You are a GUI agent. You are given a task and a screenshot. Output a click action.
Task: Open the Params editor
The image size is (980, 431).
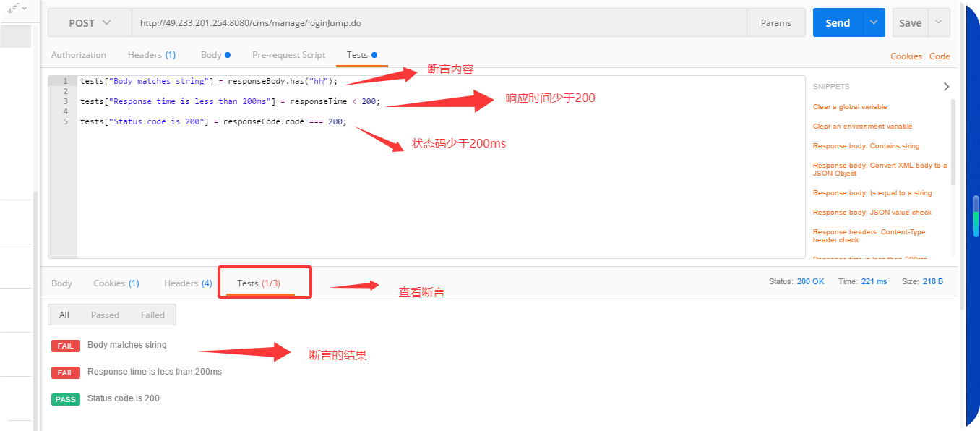tap(776, 23)
